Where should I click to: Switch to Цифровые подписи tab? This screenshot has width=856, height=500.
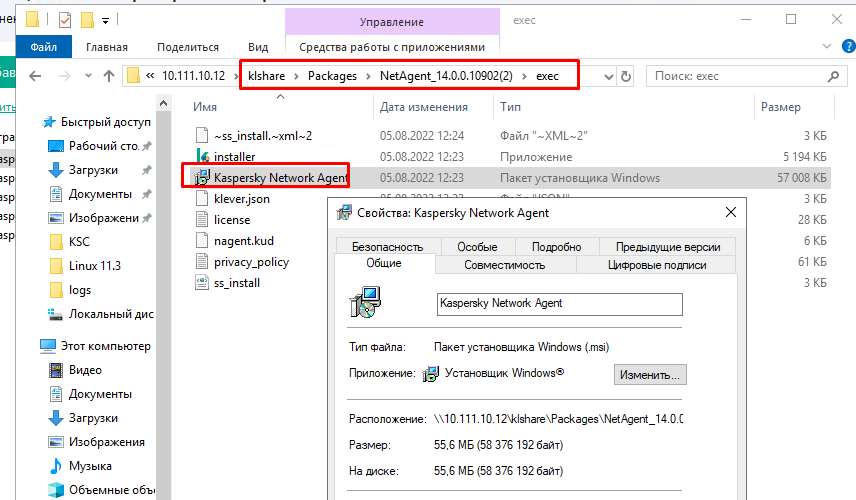(x=657, y=265)
